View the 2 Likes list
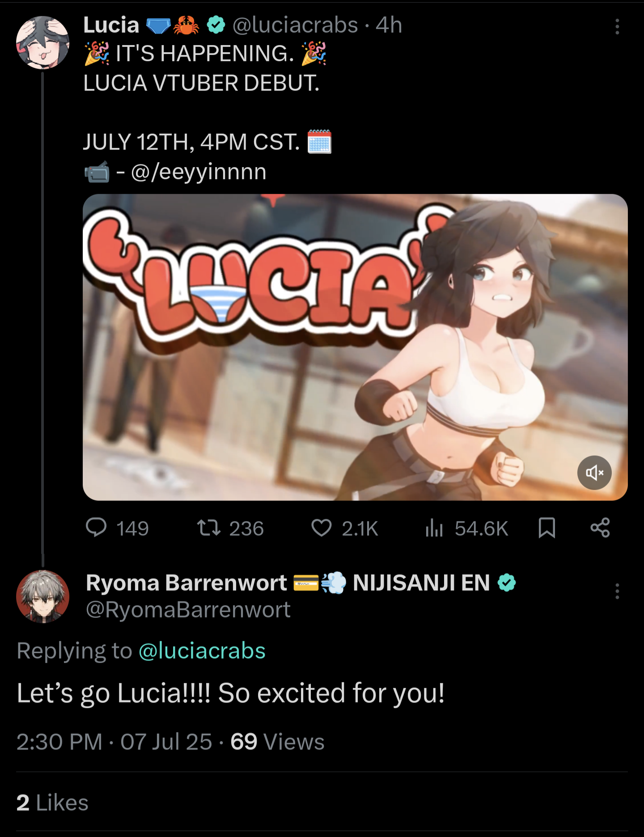Screen dimensions: 644x837 pos(52,803)
